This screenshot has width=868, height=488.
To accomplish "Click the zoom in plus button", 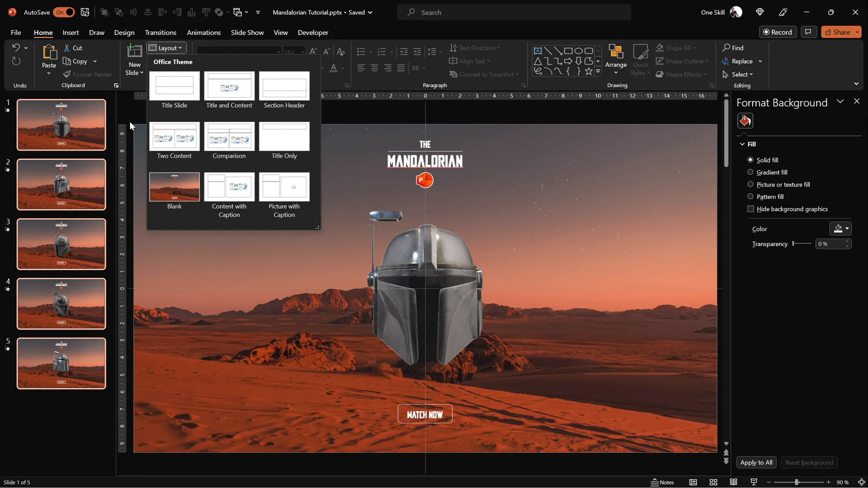I will pyautogui.click(x=828, y=482).
